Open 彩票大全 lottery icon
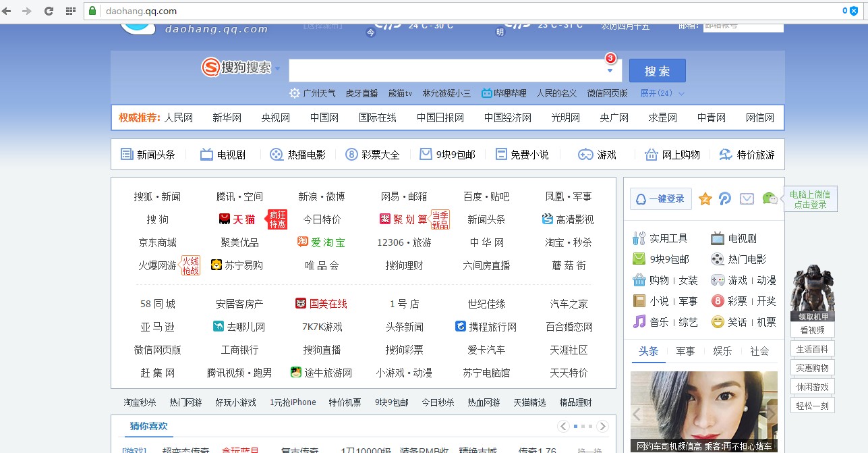This screenshot has height=453, width=868. [351, 154]
